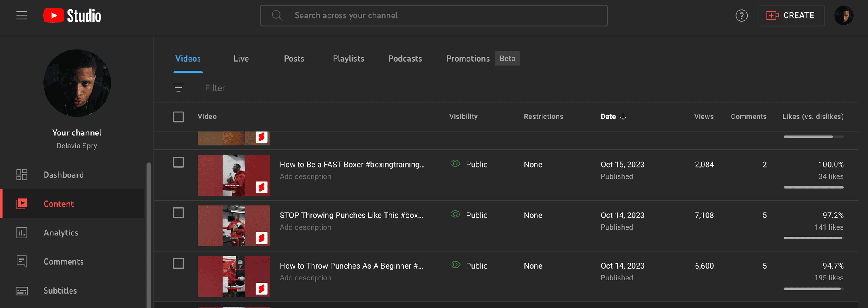868x308 pixels.
Task: Click the filter lines icon
Action: coord(178,88)
